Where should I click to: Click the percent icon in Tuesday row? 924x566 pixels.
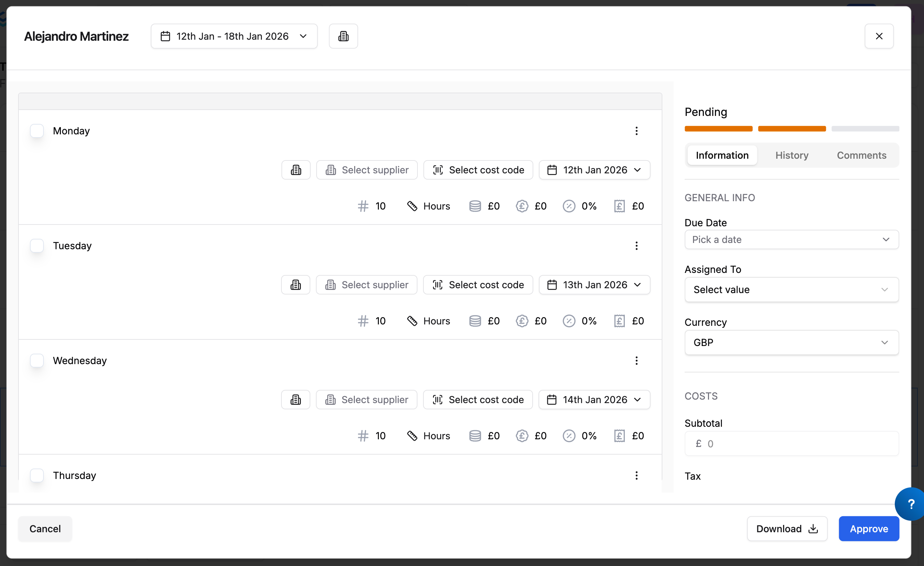(569, 321)
